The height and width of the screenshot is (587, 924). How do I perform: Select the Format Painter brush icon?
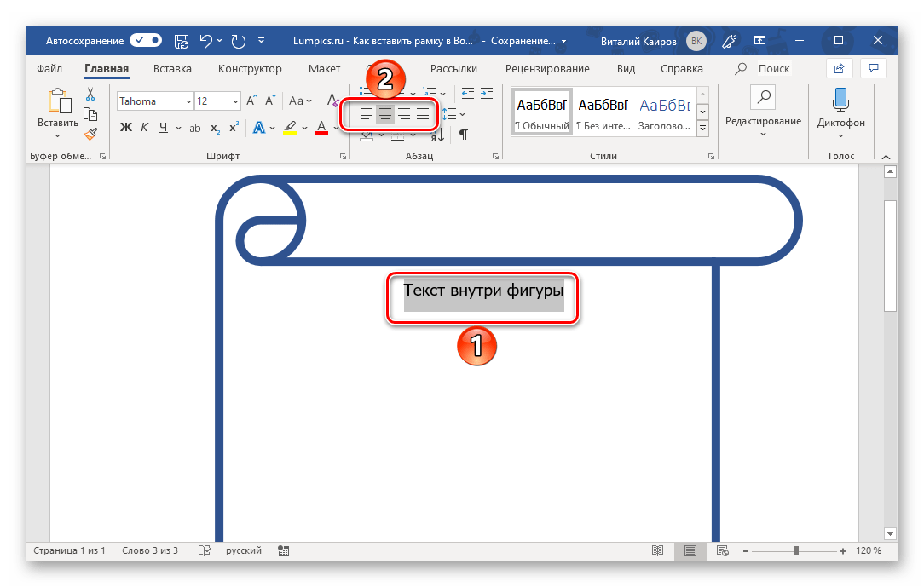coord(90,135)
